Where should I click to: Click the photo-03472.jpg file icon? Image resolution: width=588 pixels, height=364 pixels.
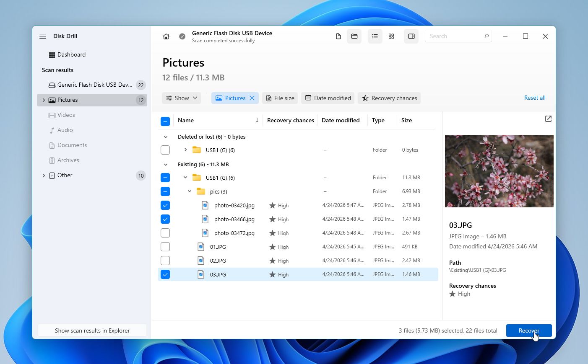[205, 233]
